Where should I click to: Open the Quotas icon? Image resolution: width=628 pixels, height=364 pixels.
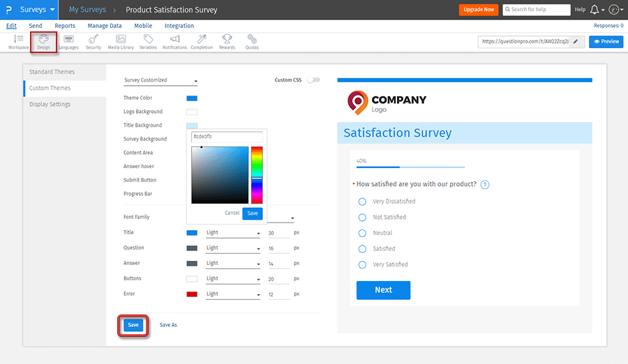coord(252,42)
